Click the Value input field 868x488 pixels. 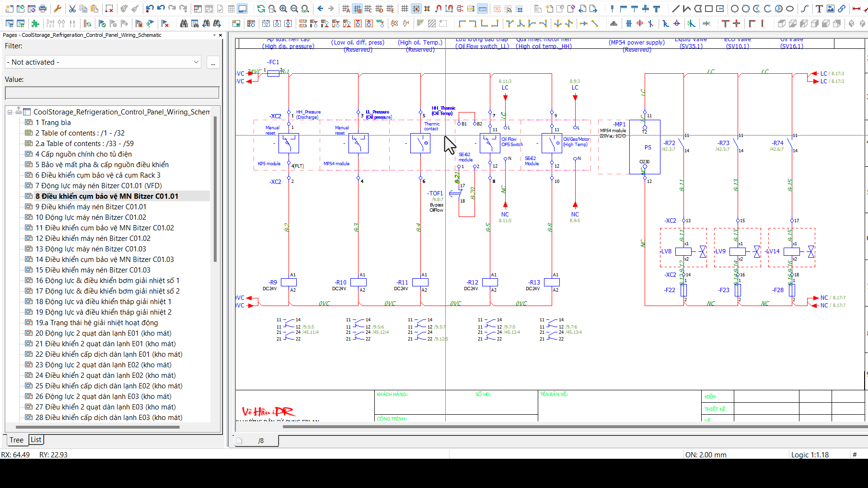point(112,93)
